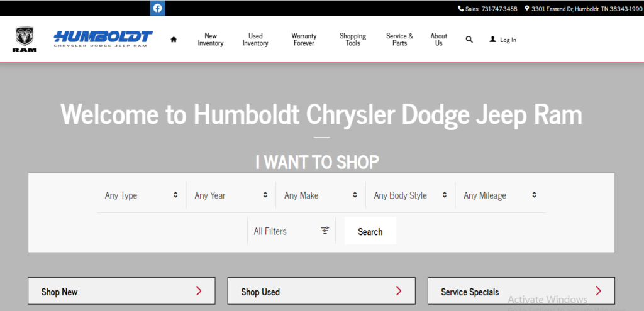Click the Sales phone number
Screen dimensions: 644x311
[x=499, y=9]
